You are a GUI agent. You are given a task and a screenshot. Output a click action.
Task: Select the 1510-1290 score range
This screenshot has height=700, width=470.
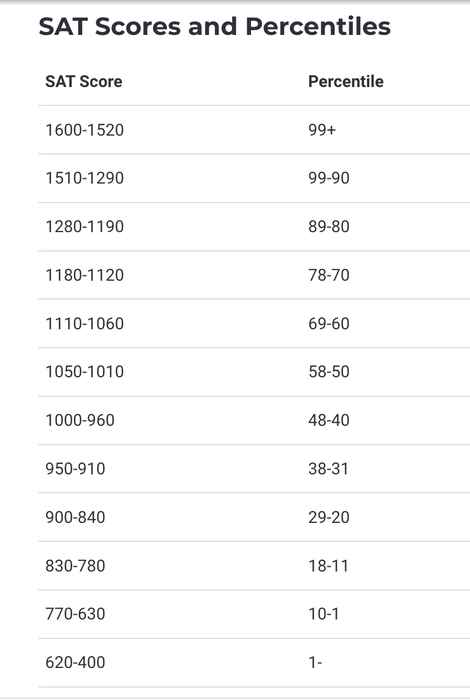[x=85, y=178]
